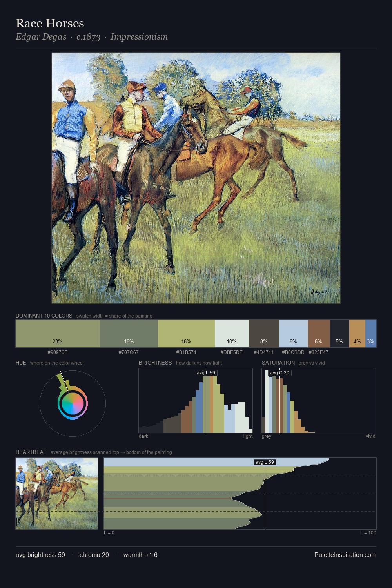Click the saturation histogram chart
Screen dimensions: 392x588
point(319,401)
